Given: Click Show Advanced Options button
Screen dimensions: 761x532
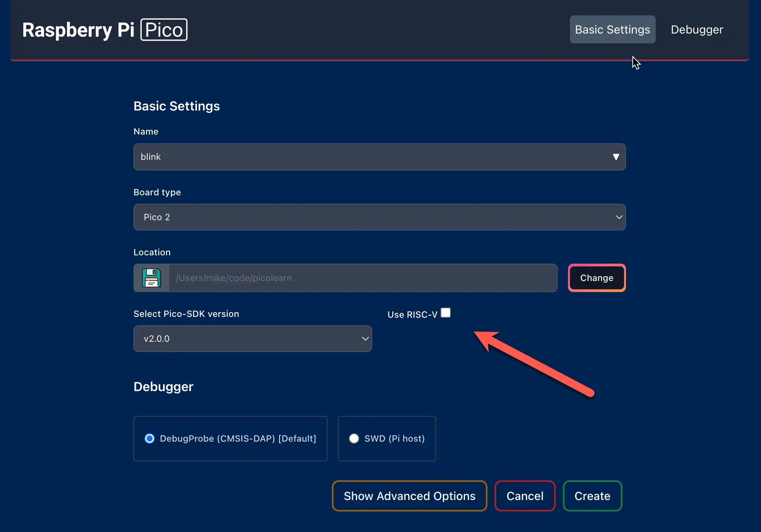Looking at the screenshot, I should [x=409, y=496].
